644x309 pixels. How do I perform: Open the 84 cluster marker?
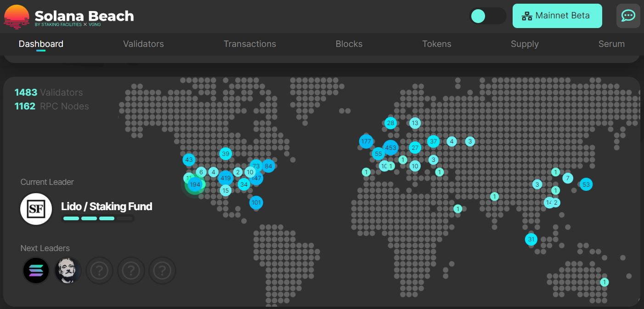[x=269, y=166]
